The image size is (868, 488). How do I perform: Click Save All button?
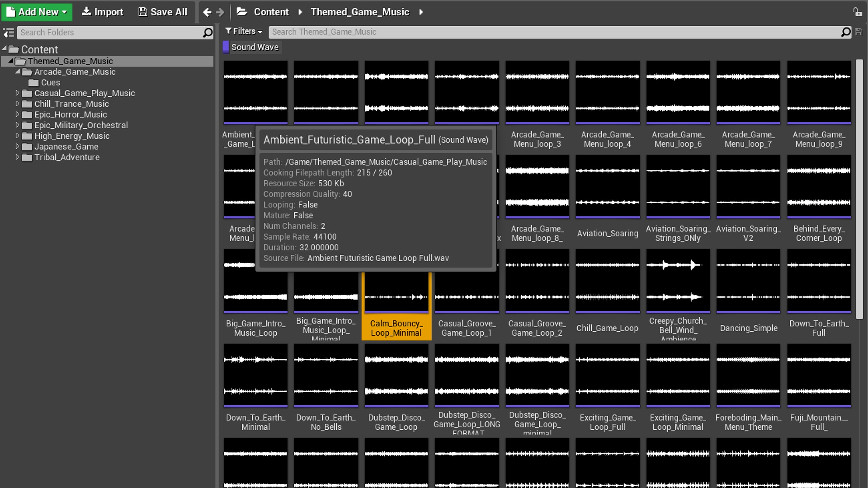[x=162, y=12]
